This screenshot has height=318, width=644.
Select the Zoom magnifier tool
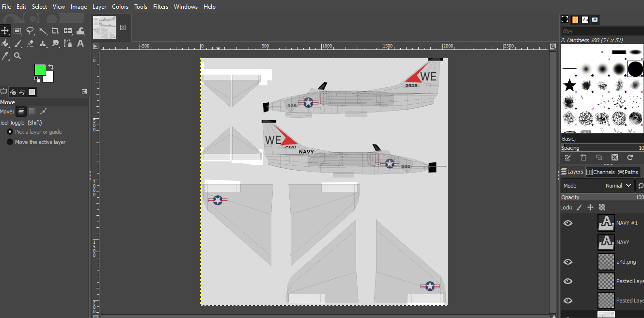coord(17,56)
